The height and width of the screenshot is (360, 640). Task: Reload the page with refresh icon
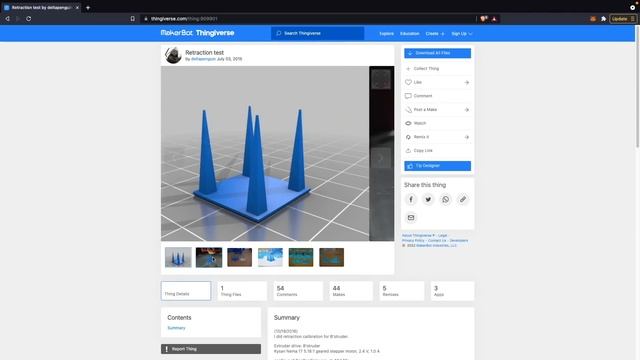coord(29,19)
